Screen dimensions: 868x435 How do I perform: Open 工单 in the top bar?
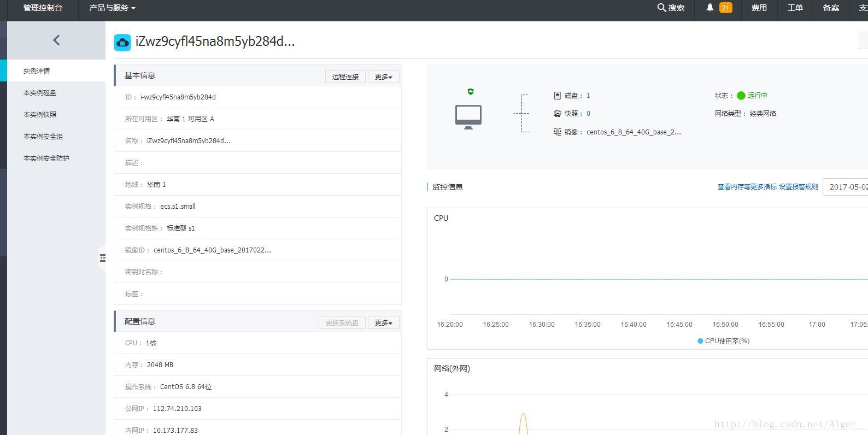coord(795,8)
